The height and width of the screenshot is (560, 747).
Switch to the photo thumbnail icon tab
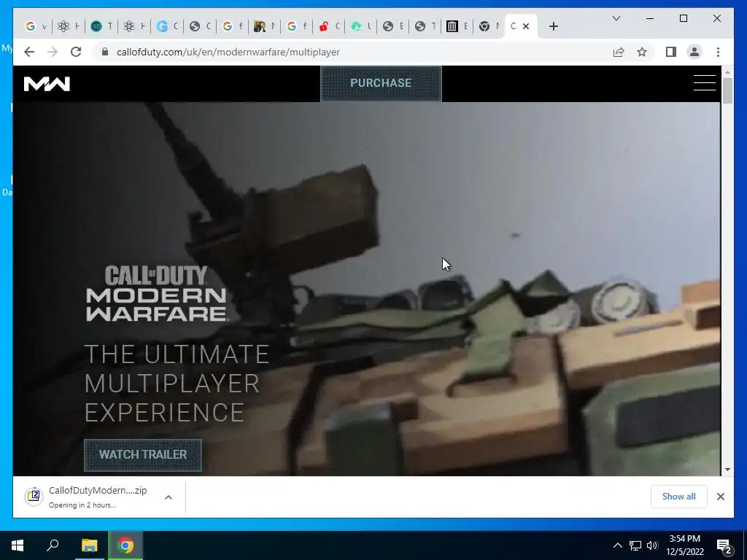pyautogui.click(x=265, y=26)
